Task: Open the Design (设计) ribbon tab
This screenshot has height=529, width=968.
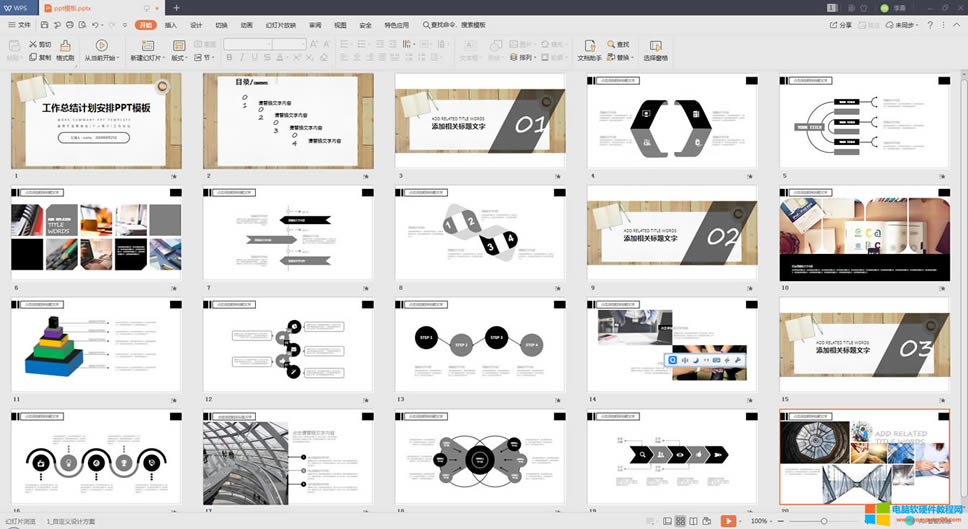Action: click(196, 24)
